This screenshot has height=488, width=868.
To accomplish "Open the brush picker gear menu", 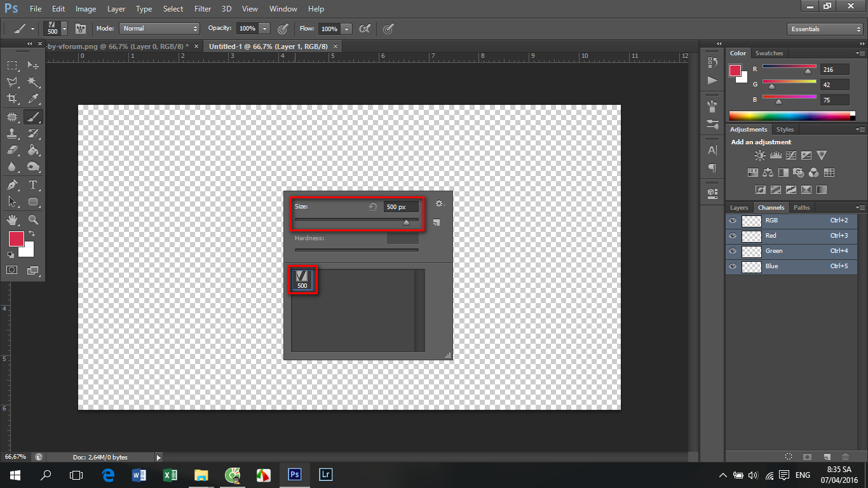I will point(439,204).
